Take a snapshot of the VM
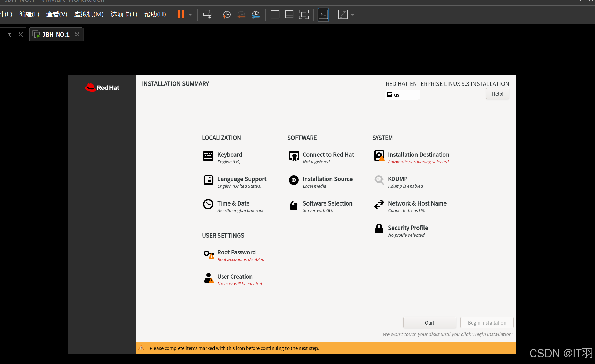This screenshot has height=364, width=595. (x=226, y=15)
